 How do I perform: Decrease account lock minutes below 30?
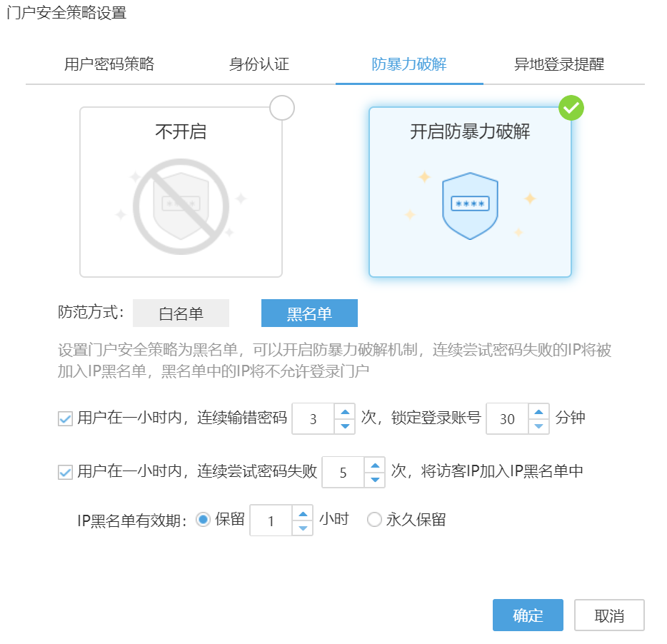(539, 426)
